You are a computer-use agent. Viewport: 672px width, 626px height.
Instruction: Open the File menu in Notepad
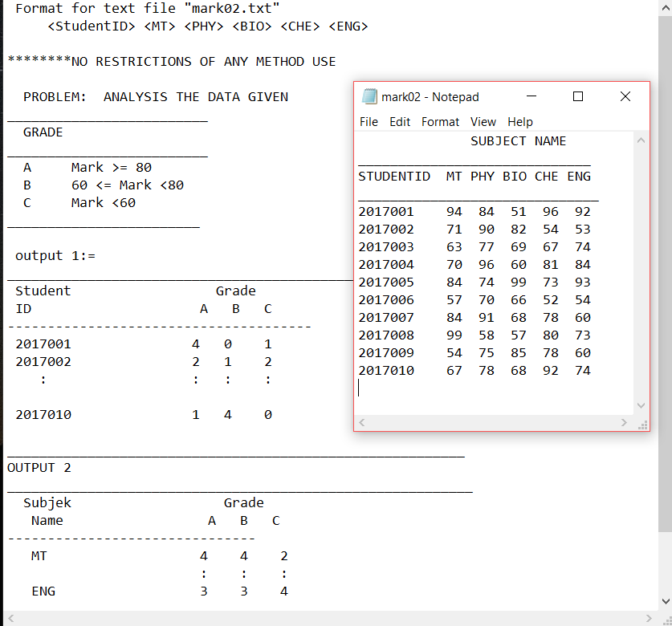pyautogui.click(x=369, y=122)
